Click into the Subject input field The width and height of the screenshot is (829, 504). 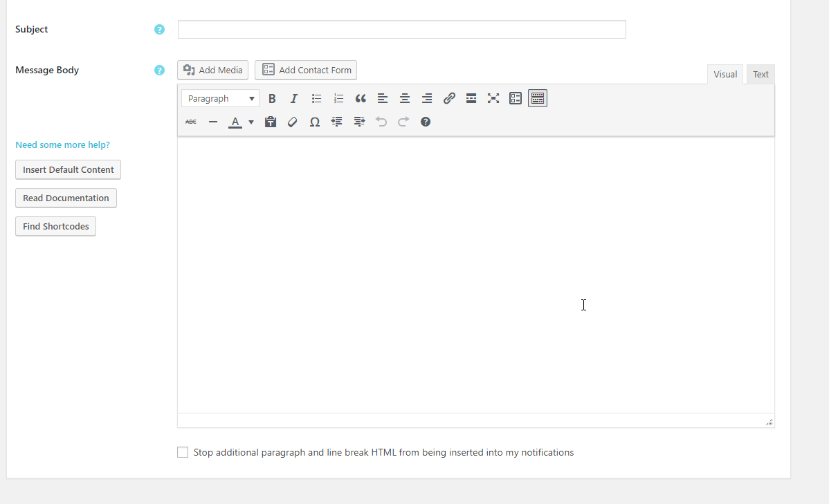coord(401,30)
